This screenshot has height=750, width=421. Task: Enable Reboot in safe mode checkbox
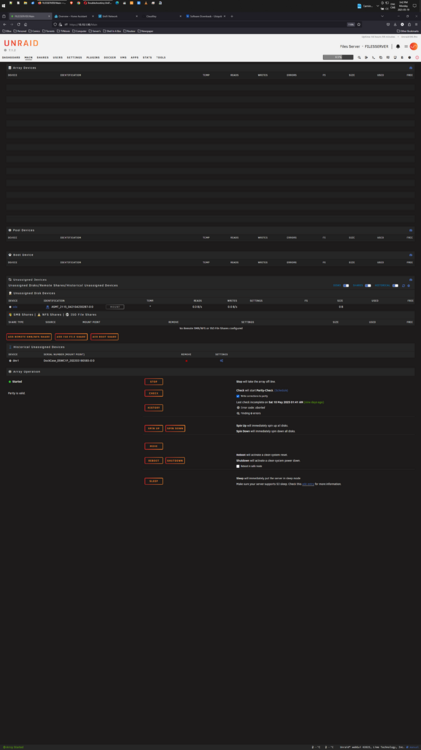click(x=238, y=466)
